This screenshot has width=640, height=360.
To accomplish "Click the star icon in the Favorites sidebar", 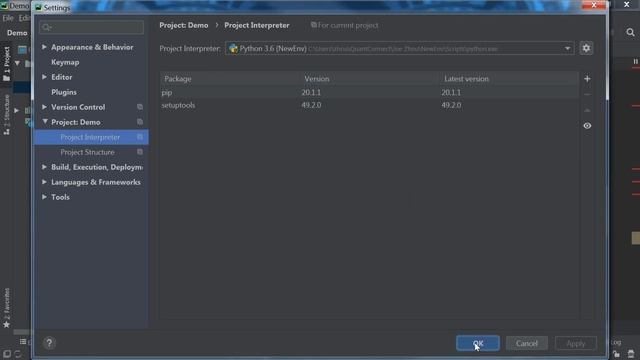I will (x=7, y=324).
